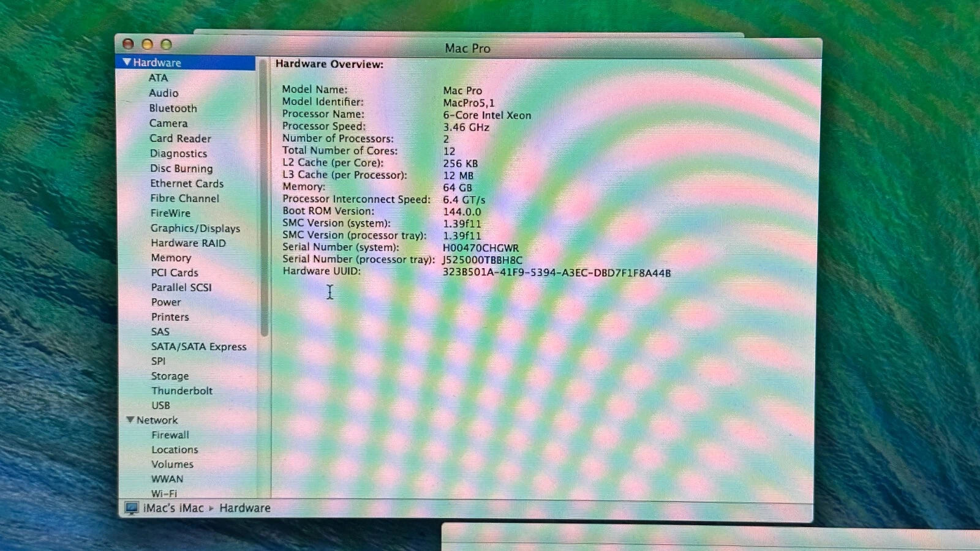Select Audio in the sidebar
The image size is (980, 551).
coord(164,93)
